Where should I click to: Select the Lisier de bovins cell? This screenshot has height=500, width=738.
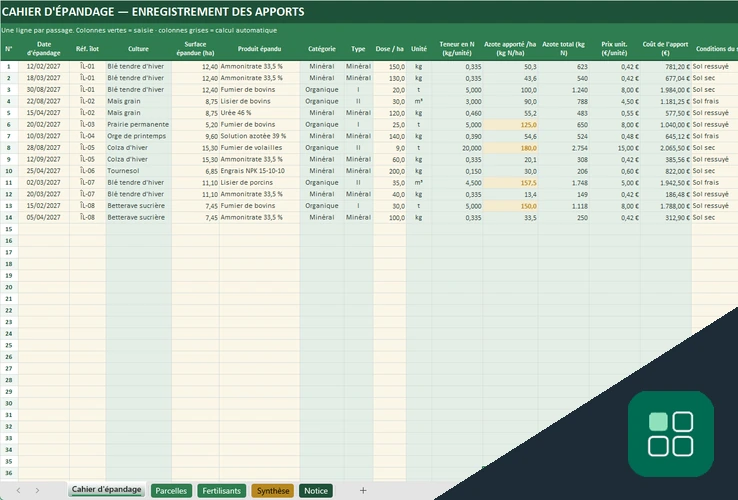pos(259,101)
